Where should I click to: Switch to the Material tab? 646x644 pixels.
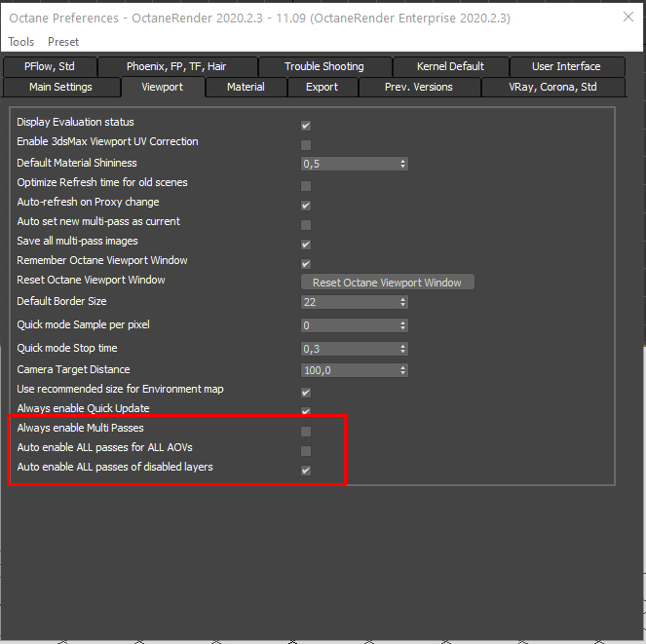[246, 87]
